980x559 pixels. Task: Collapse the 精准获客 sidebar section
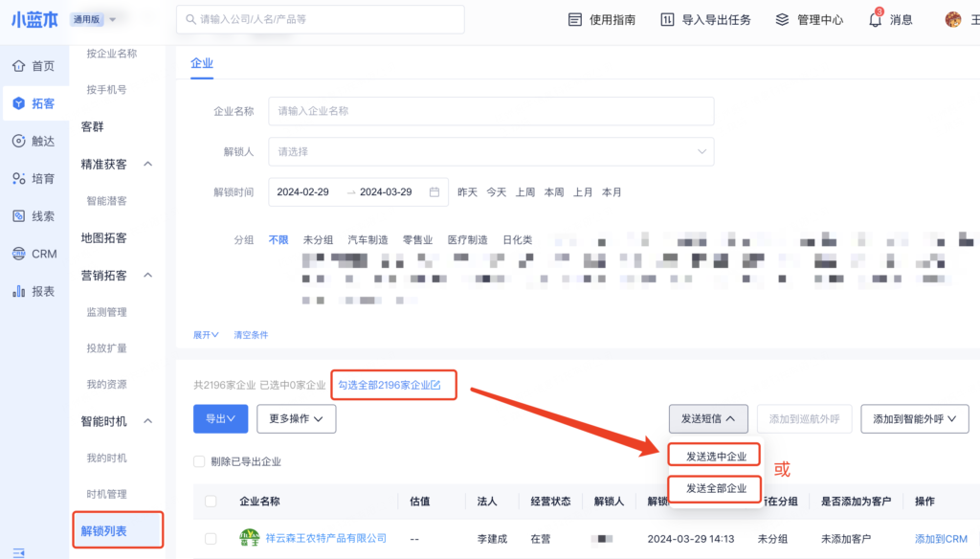click(x=147, y=164)
